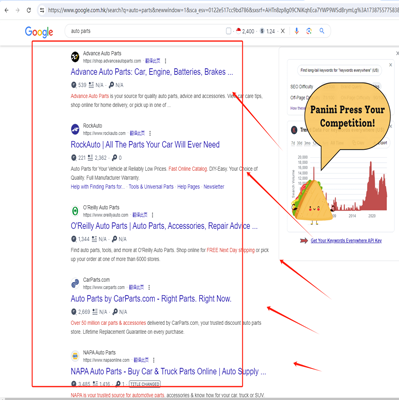The height and width of the screenshot is (400, 399).
Task: Clear the search box with the X icon
Action: pyautogui.click(x=283, y=31)
